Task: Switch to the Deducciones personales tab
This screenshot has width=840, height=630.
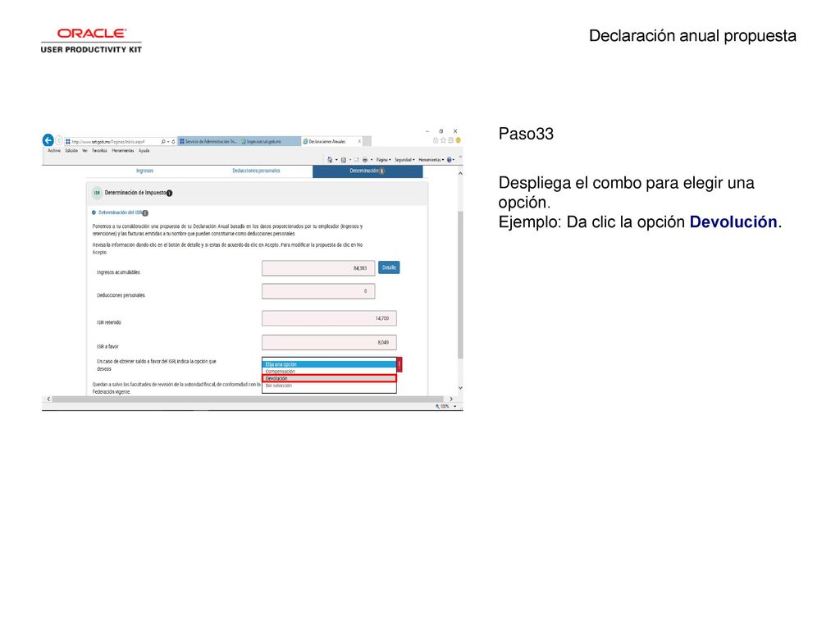Action: (256, 171)
